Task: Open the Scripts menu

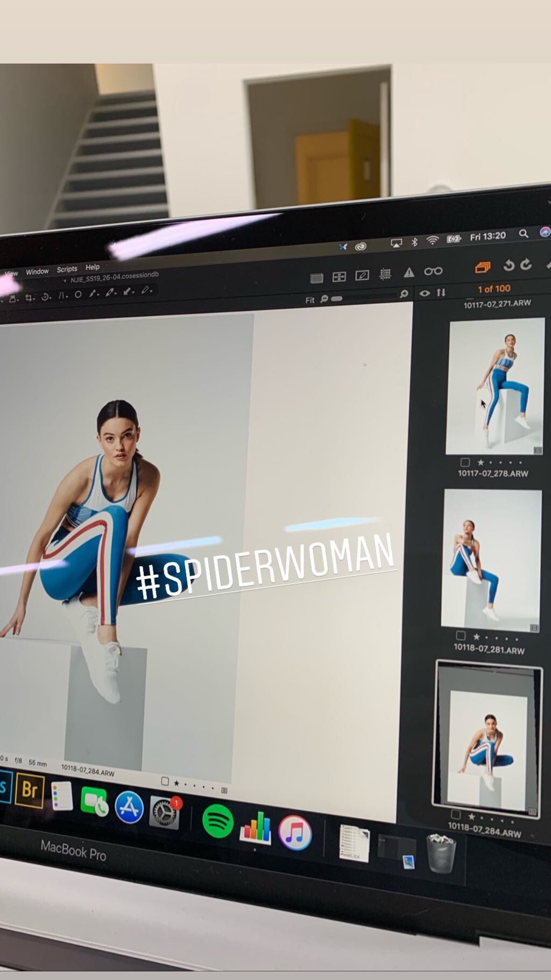Action: coord(67,269)
